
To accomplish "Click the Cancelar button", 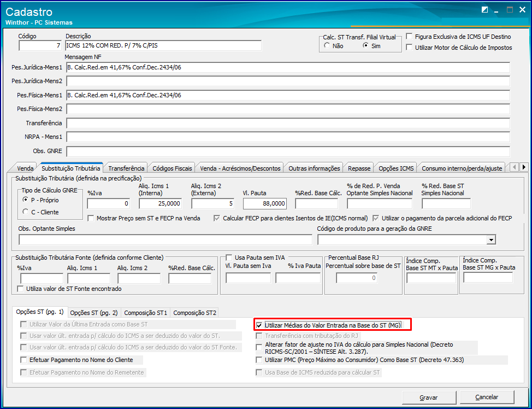I will pyautogui.click(x=487, y=397).
